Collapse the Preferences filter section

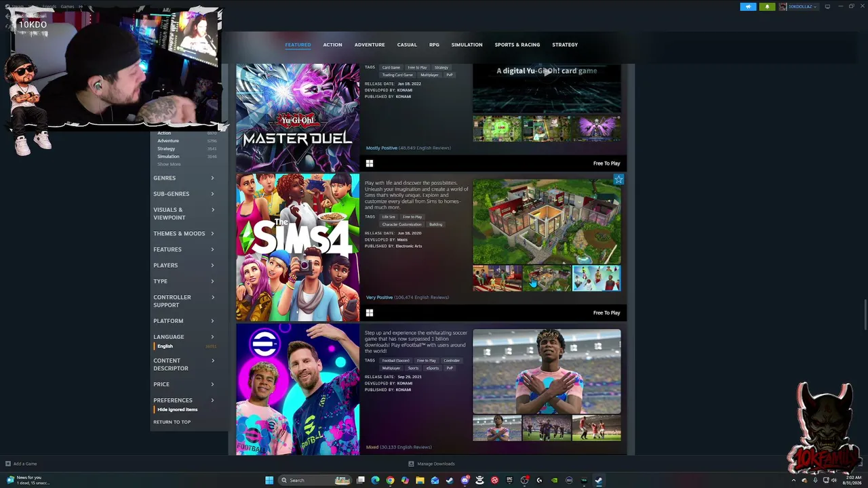tap(184, 401)
